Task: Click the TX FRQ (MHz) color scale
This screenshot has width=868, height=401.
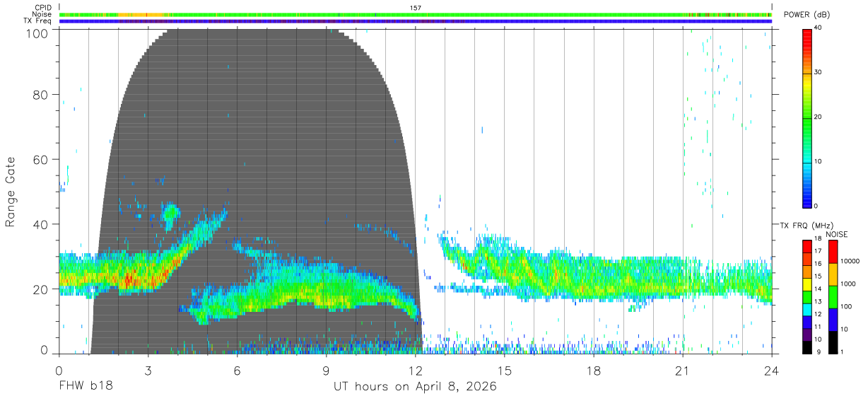Action: tap(807, 296)
